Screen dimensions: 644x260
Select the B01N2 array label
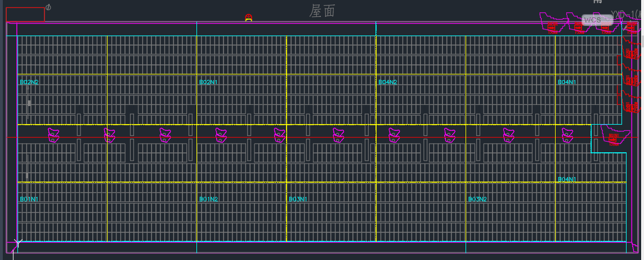tap(208, 200)
